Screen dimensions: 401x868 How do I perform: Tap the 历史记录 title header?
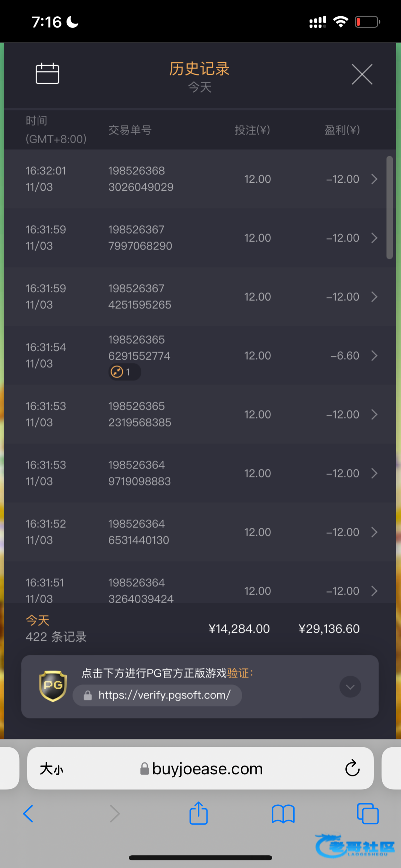tap(200, 69)
